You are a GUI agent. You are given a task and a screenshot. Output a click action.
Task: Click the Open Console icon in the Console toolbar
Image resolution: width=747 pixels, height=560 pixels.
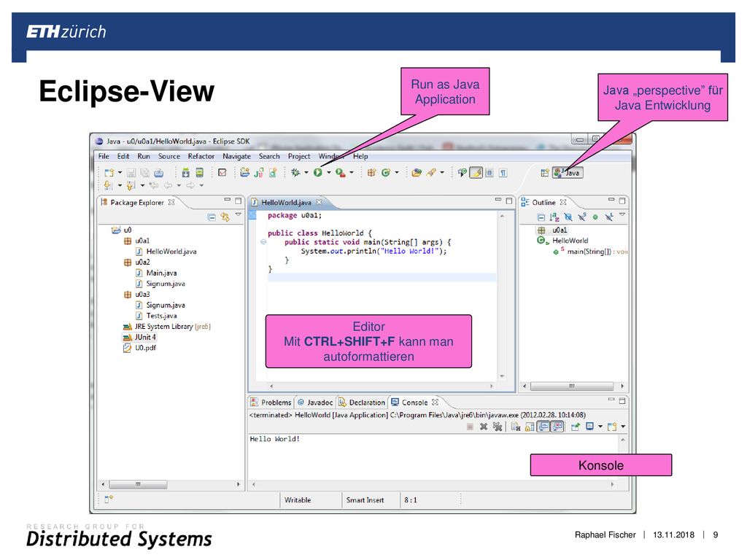pos(612,427)
